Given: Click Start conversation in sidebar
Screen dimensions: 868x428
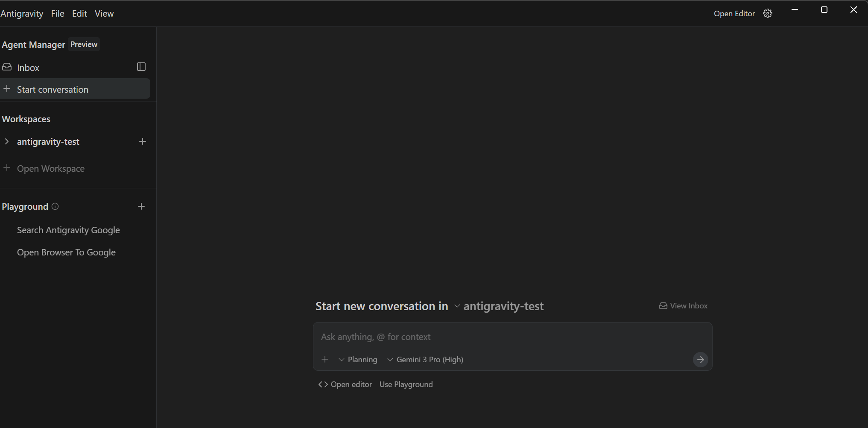Looking at the screenshot, I should click(x=53, y=89).
